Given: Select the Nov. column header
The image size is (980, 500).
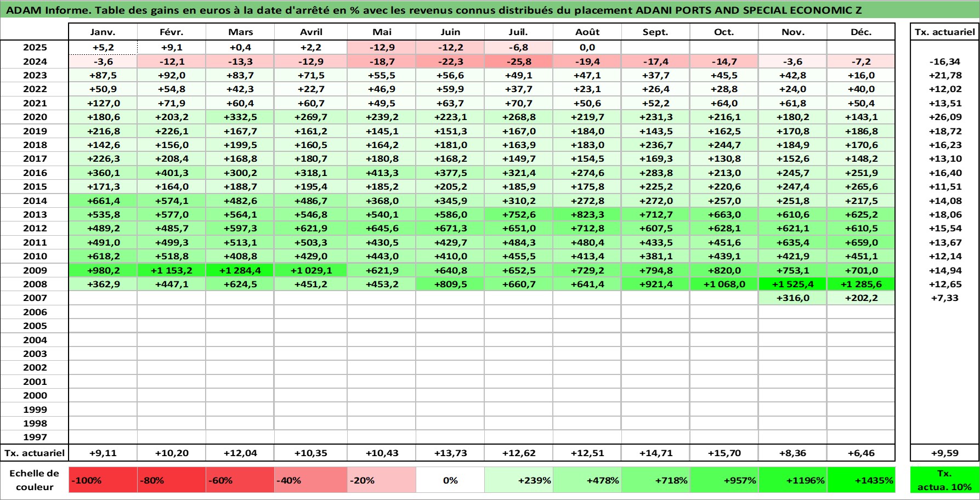Looking at the screenshot, I should [793, 32].
